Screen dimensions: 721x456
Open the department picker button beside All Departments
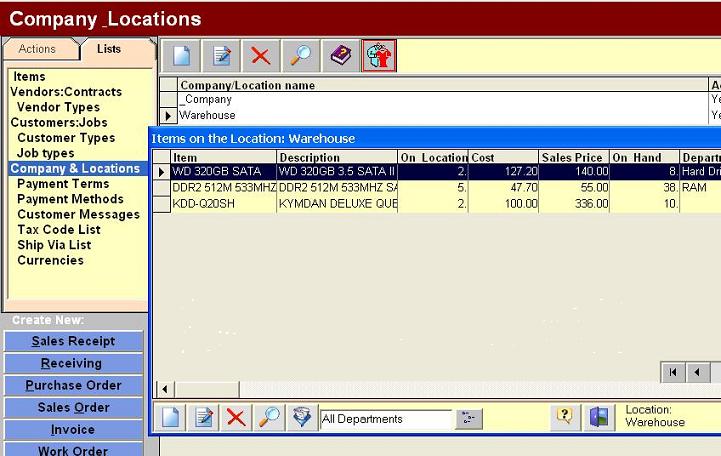469,419
